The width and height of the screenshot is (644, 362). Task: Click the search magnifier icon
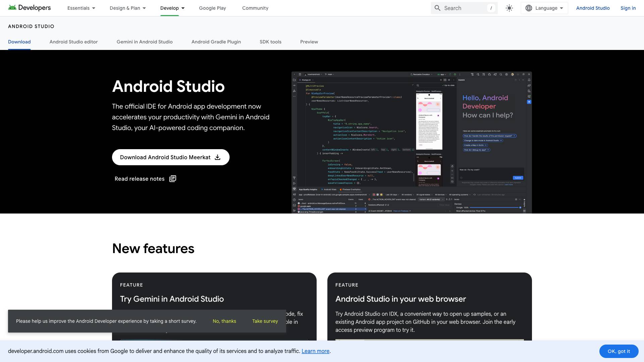437,8
